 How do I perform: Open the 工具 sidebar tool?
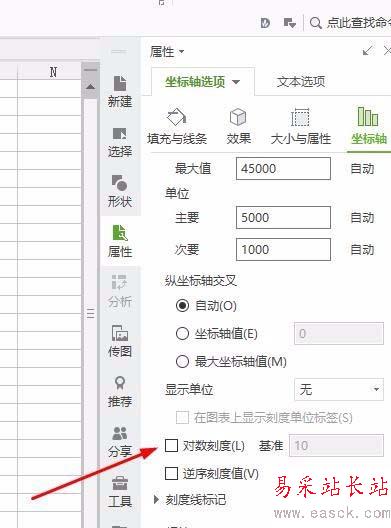pos(120,491)
